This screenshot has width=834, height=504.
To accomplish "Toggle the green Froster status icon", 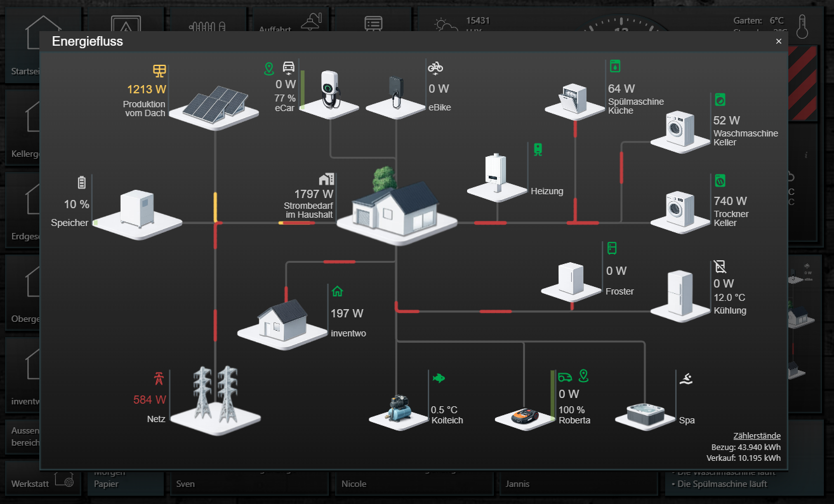I will pos(612,248).
